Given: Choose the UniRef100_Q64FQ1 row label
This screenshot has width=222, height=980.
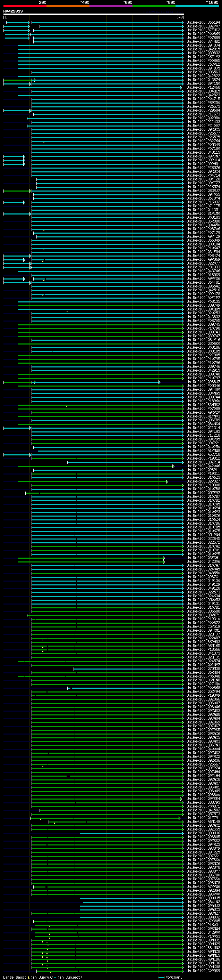Looking at the screenshot, I should click(x=203, y=282).
